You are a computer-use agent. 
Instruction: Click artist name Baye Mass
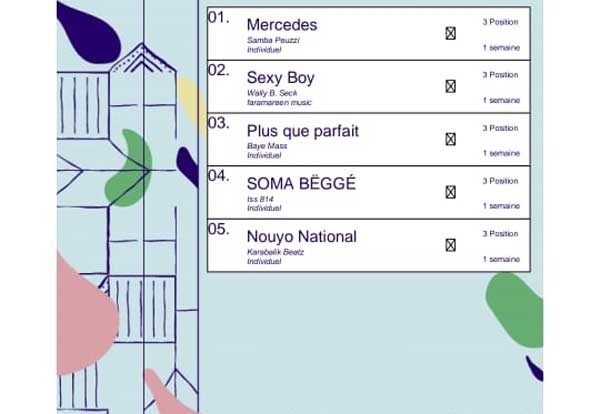pos(267,146)
